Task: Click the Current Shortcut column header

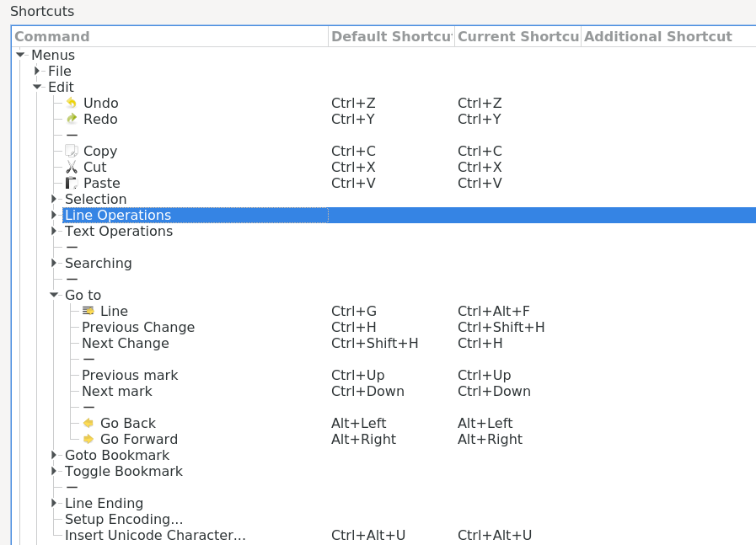Action: pyautogui.click(x=517, y=36)
